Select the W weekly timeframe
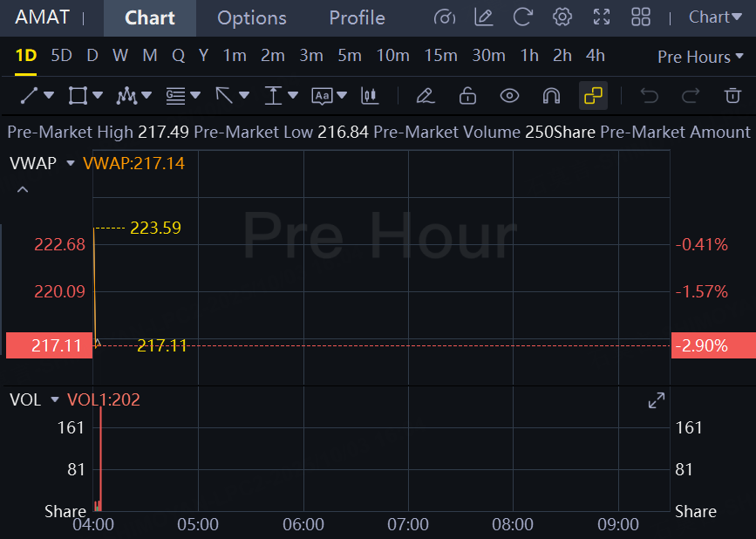The height and width of the screenshot is (539, 756). click(120, 56)
